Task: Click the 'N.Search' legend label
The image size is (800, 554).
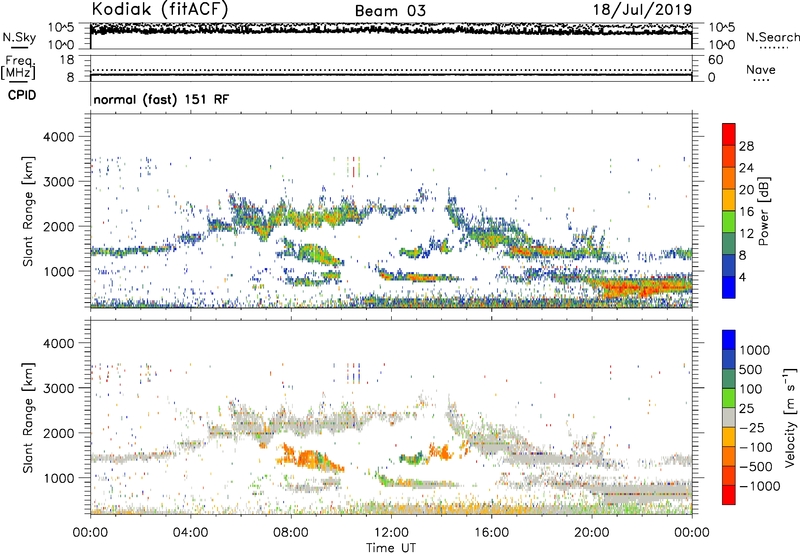Action: pos(772,37)
